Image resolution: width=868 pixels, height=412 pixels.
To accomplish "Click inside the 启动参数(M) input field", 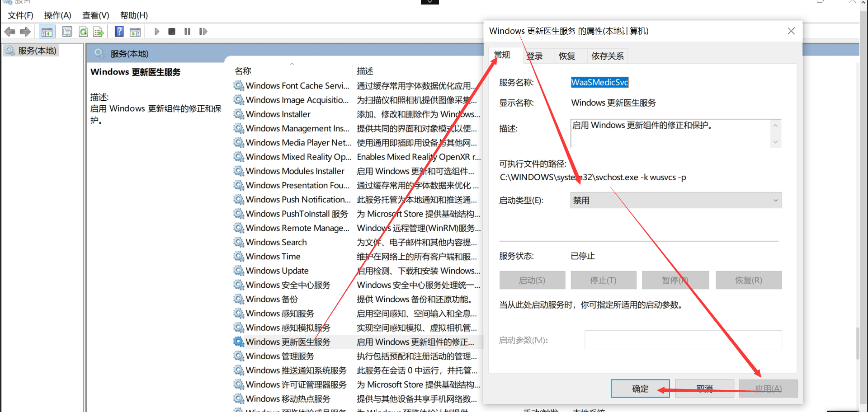I will [x=682, y=340].
